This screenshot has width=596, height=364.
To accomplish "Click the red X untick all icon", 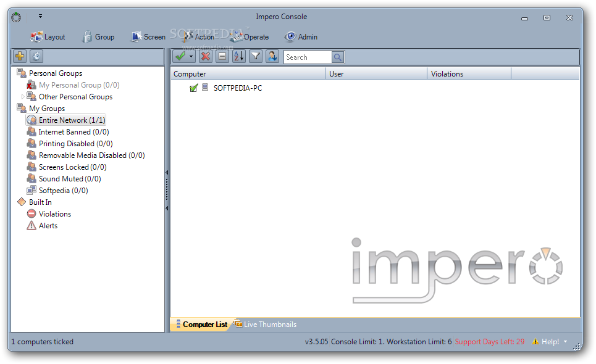I will pyautogui.click(x=206, y=57).
